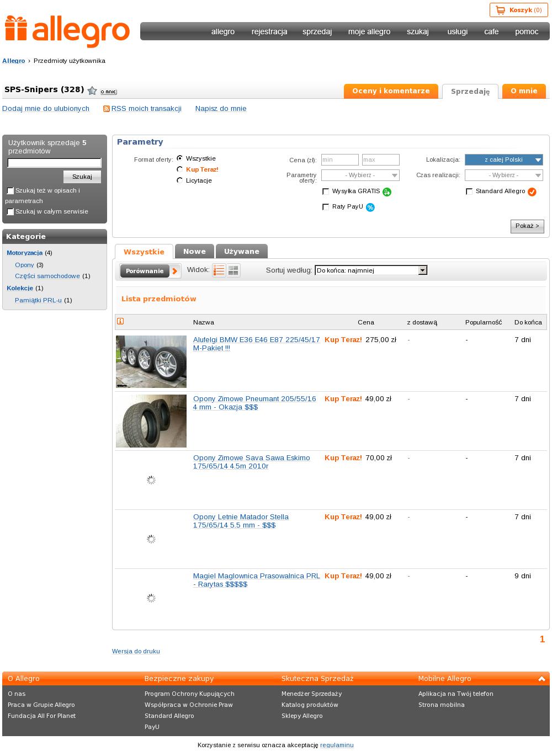Check 'Szukaj też w opisach i parametrach'
Viewport: 552px width, 756px height.
pyautogui.click(x=10, y=191)
